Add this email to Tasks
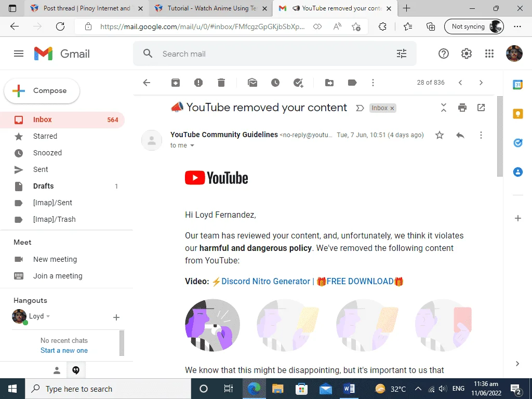Image resolution: width=532 pixels, height=399 pixels. coord(298,83)
